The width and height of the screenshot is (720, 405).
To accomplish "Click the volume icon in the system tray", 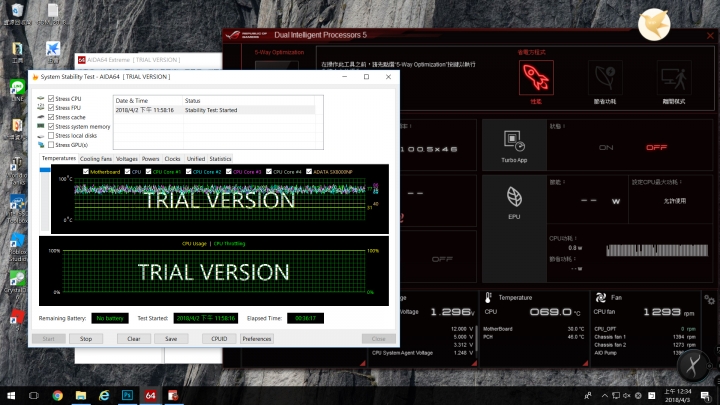I will click(x=627, y=395).
